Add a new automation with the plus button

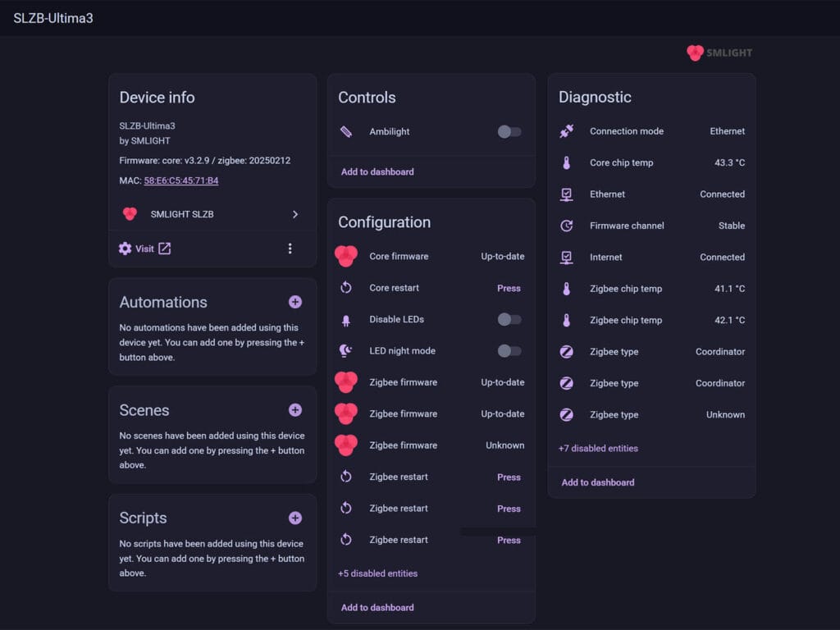coord(294,302)
